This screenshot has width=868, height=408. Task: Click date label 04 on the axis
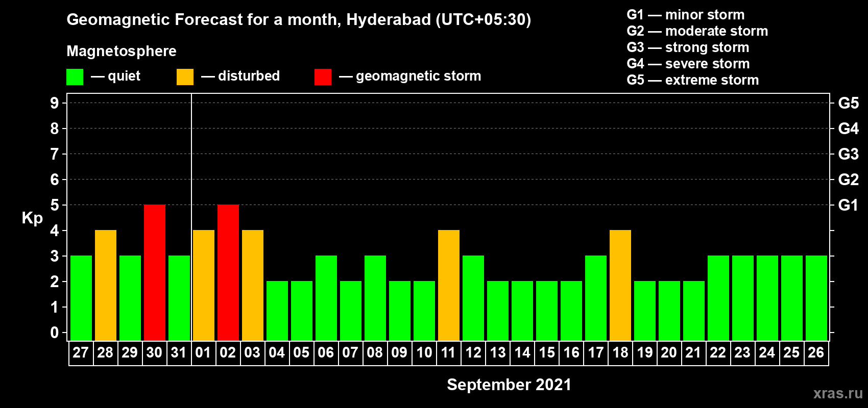(x=277, y=352)
